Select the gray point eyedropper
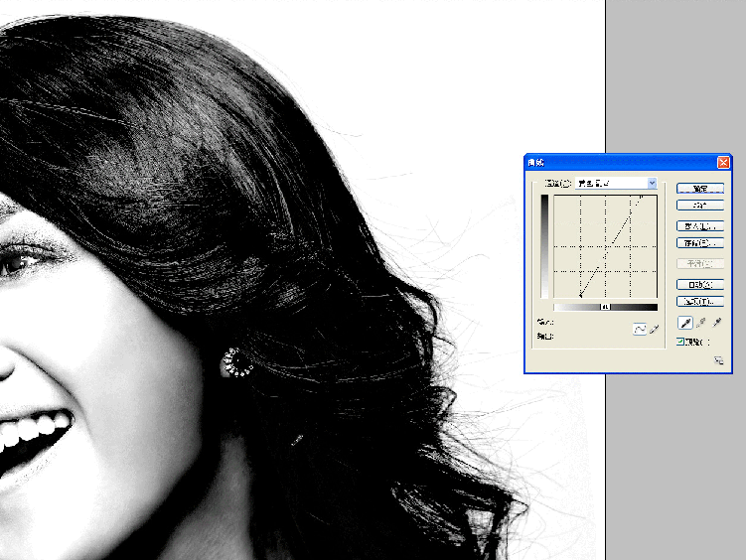Image resolution: width=746 pixels, height=560 pixels. point(700,323)
